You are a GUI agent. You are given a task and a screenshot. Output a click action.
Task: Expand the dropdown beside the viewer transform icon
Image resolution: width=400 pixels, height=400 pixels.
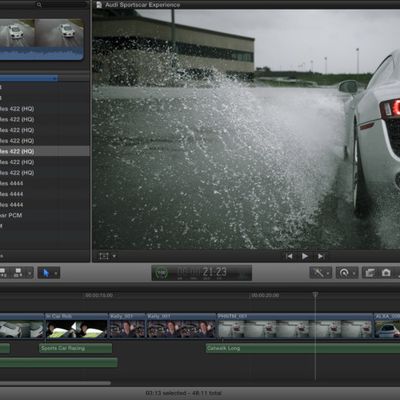114,256
